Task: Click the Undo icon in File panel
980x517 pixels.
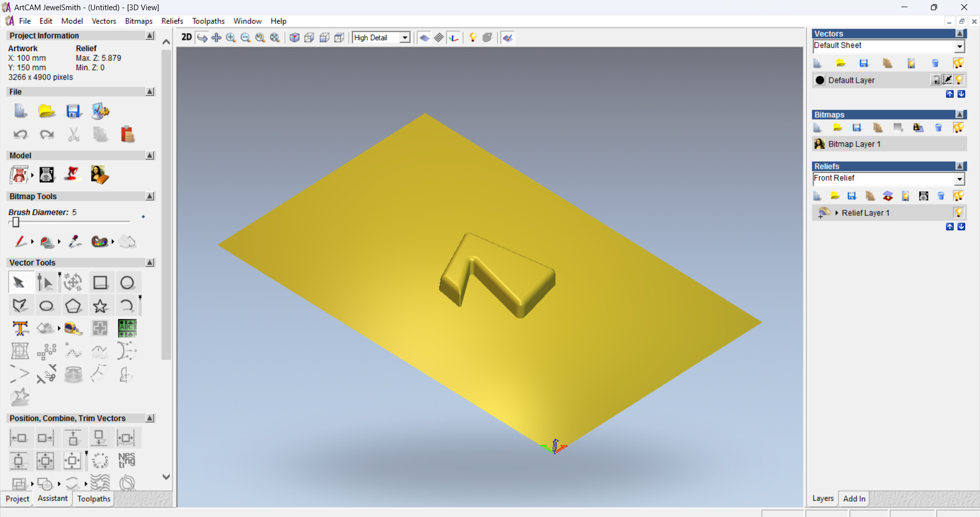Action: 20,134
